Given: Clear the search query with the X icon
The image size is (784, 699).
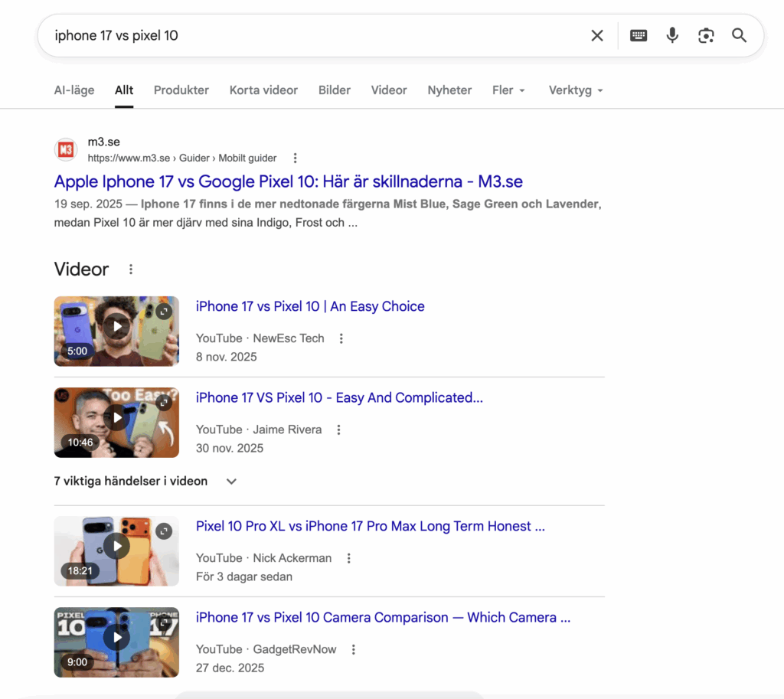Looking at the screenshot, I should coord(597,35).
